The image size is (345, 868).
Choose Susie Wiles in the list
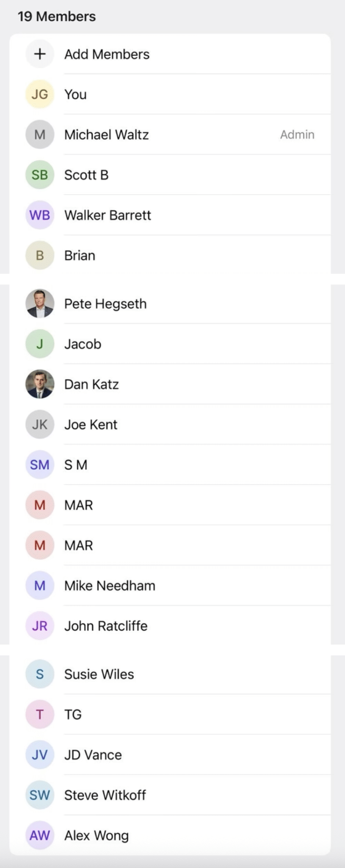click(99, 674)
